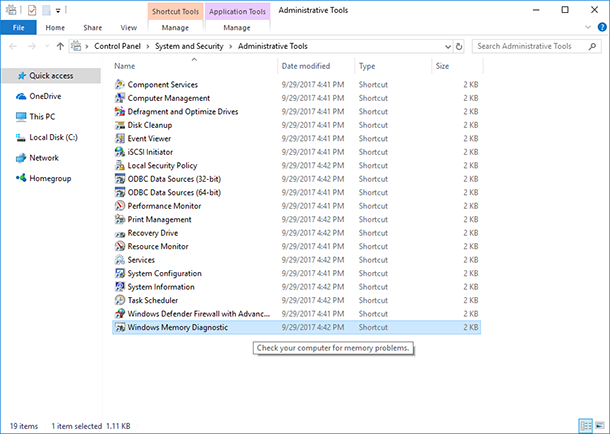
Task: Click the System Information icon
Action: click(120, 287)
